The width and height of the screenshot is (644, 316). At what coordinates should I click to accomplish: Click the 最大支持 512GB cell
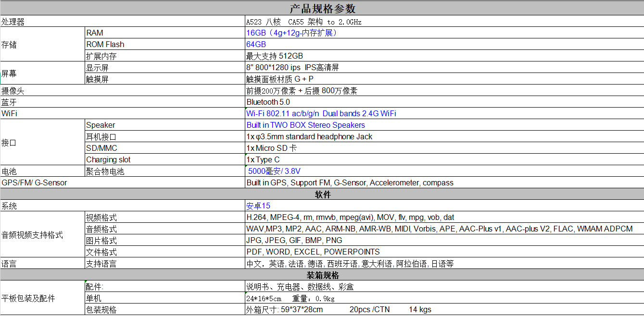(444, 56)
